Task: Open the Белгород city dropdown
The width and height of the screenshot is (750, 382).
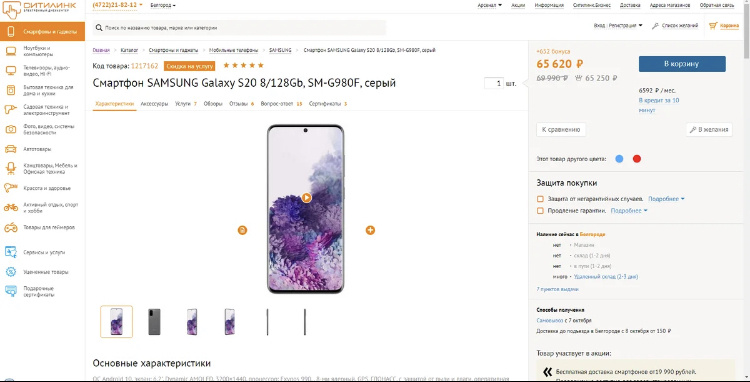Action: [163, 5]
